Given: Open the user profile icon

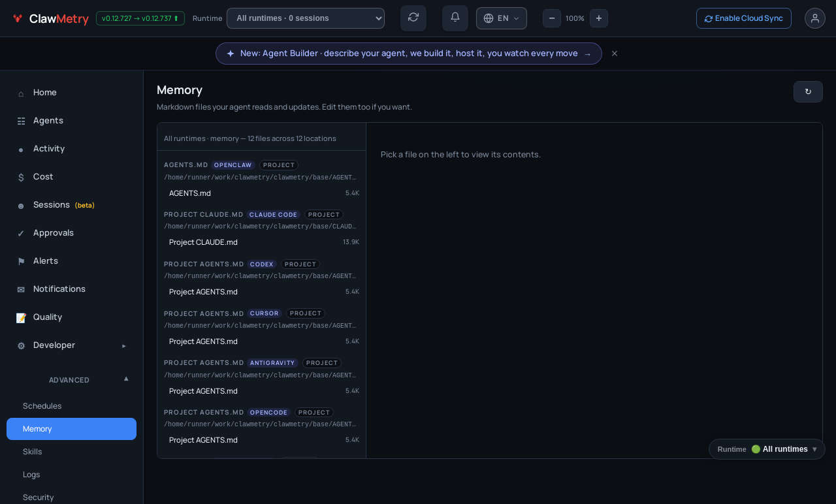Looking at the screenshot, I should (x=815, y=18).
